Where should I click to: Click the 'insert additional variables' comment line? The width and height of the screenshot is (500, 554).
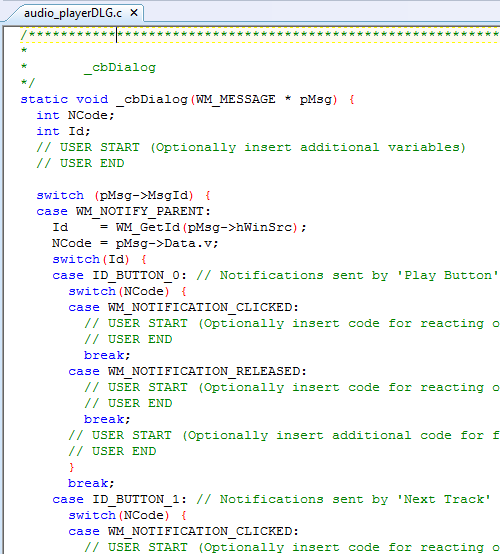pos(251,147)
